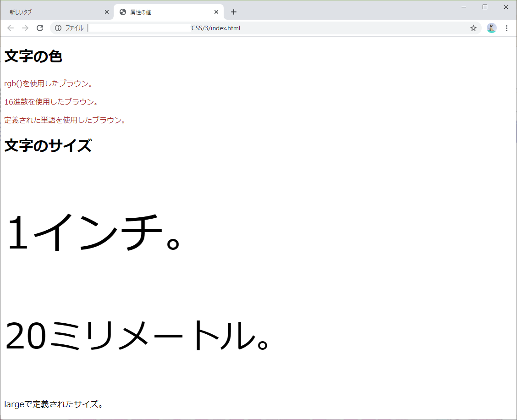Bookmark this page with the star icon

pyautogui.click(x=473, y=28)
